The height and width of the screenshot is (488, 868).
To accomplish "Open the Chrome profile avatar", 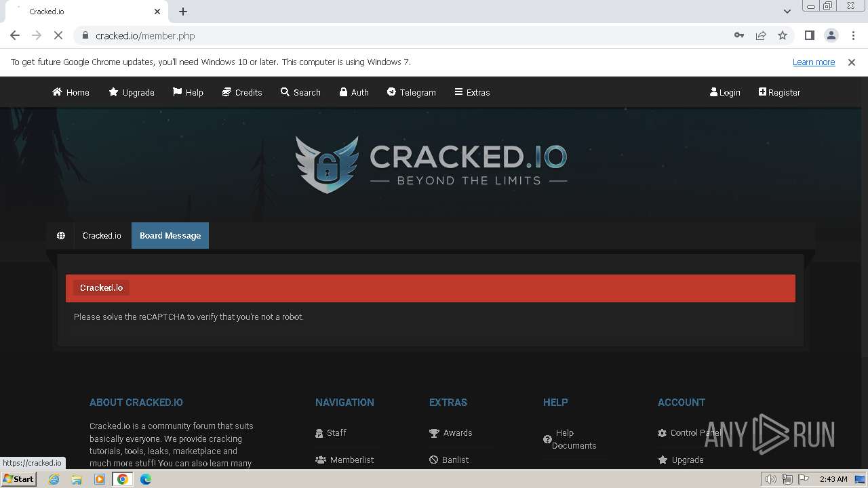I will coord(831,35).
